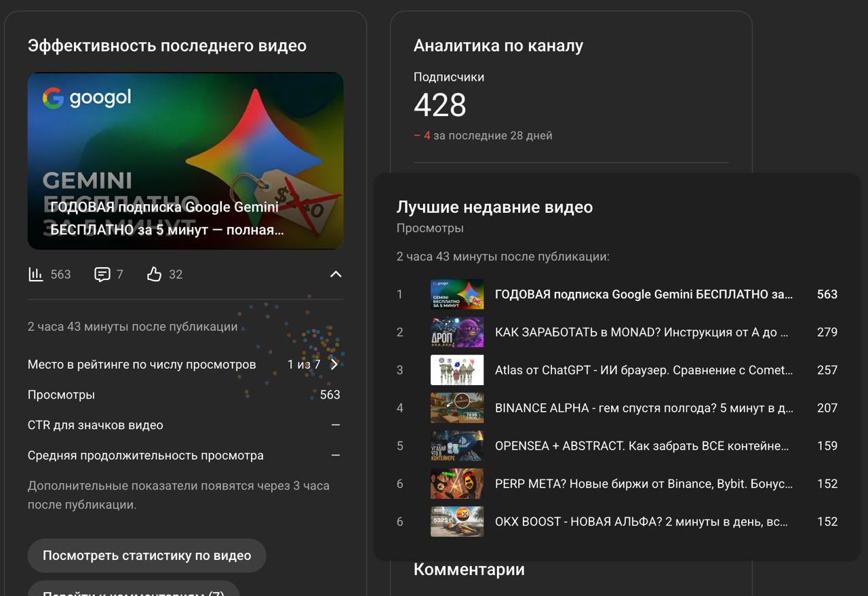Collapse the latest video details with the up chevron
Screen dimensions: 868x596
336,275
